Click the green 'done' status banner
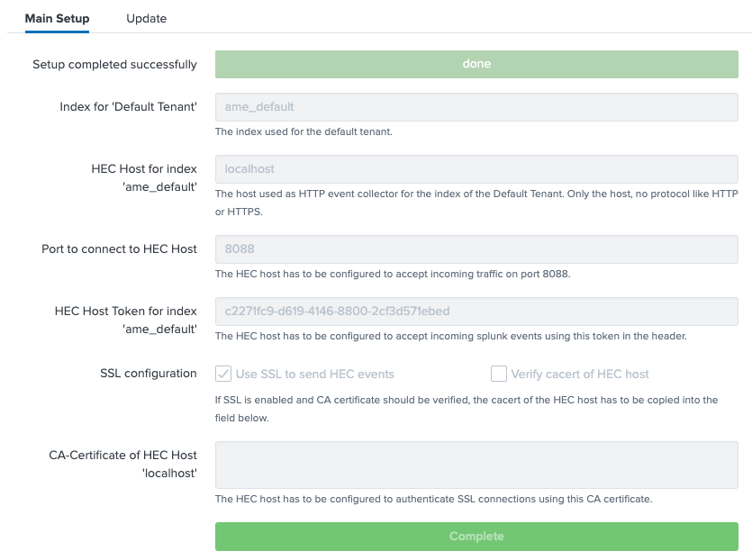This screenshot has height=560, width=752. click(476, 64)
